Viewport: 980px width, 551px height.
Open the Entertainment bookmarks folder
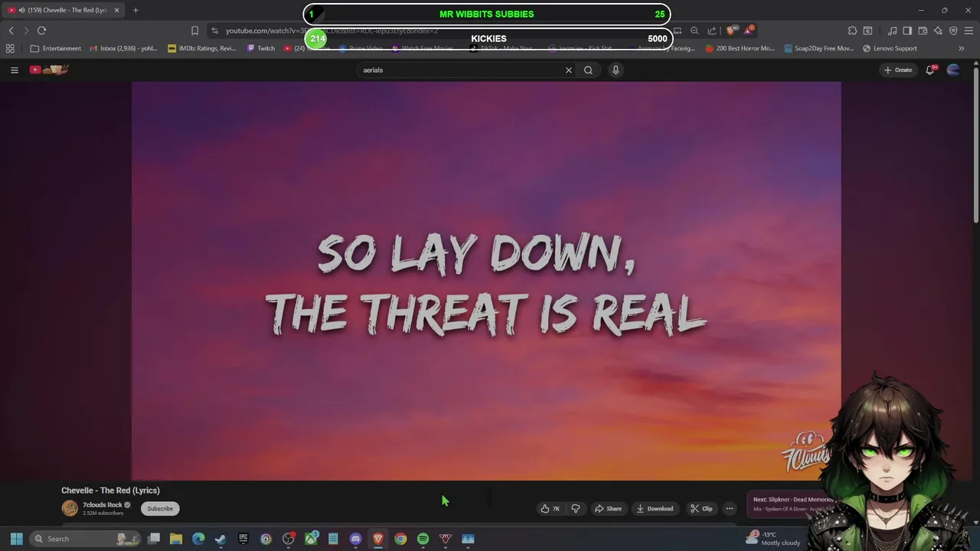(x=56, y=48)
